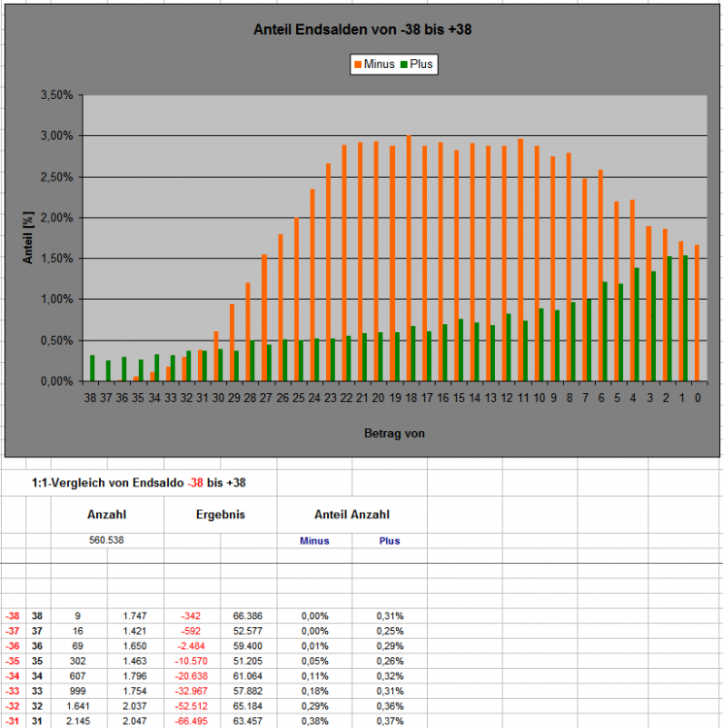Select the red result cell -2.484

point(192,646)
